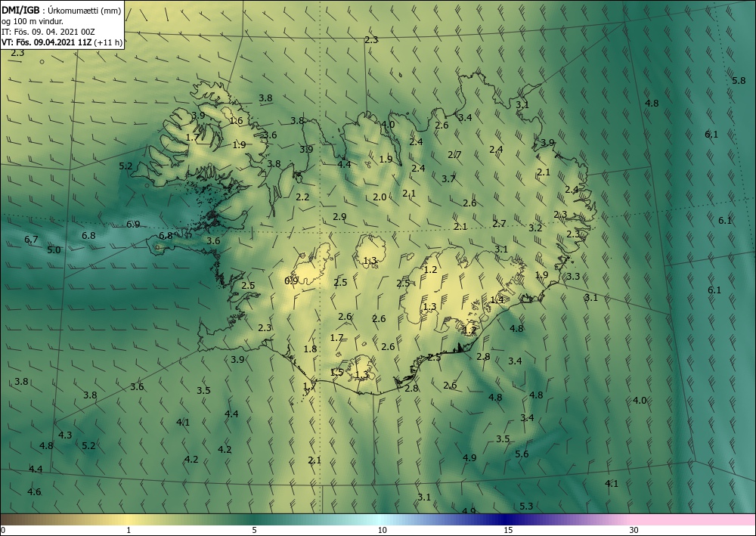Screen dimensions: 756x536
Task: Click the '5.0' value on the map
Action: click(54, 249)
